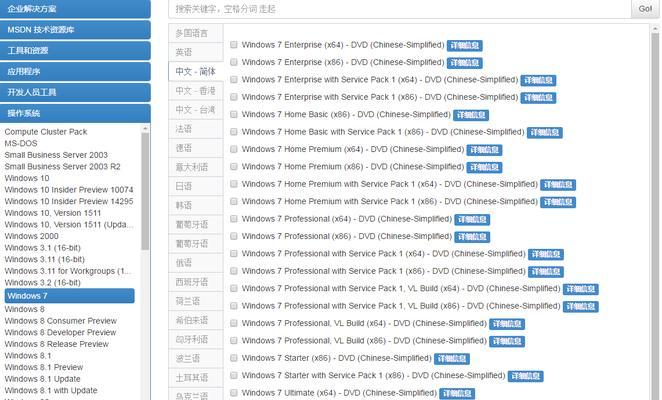Check Windows 7 Home Basic (x86) checkbox
662x400 pixels.
click(x=233, y=114)
